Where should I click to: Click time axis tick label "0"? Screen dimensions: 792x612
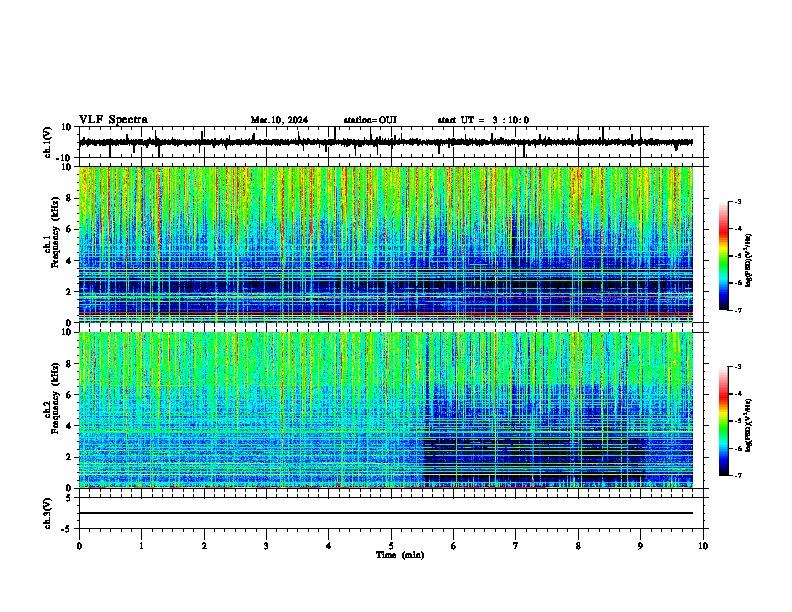(79, 546)
